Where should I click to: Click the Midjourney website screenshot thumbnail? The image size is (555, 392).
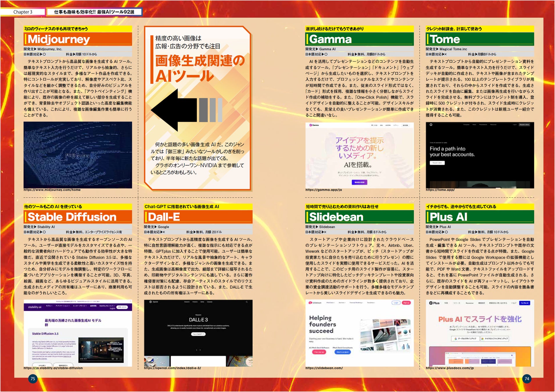(78, 155)
